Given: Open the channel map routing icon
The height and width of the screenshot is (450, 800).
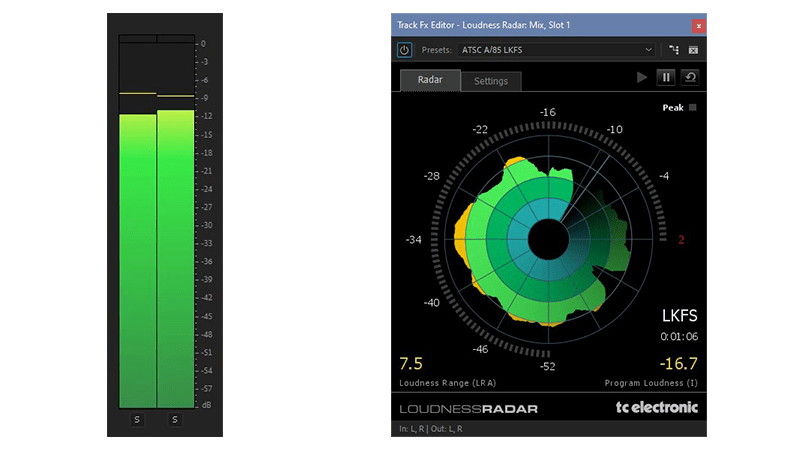Looking at the screenshot, I should coord(674,50).
